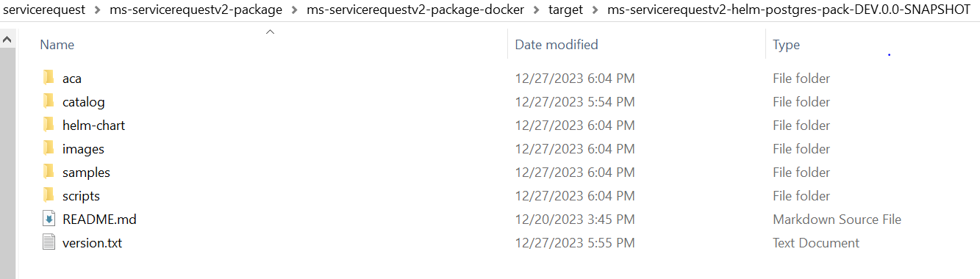Viewport: 980px width, 279px height.
Task: Select the catalog folder icon
Action: [49, 101]
